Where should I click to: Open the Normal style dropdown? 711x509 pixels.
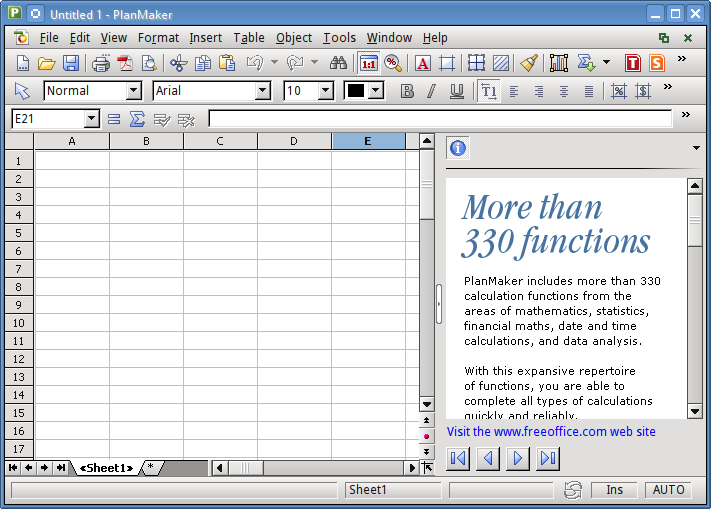tap(133, 91)
